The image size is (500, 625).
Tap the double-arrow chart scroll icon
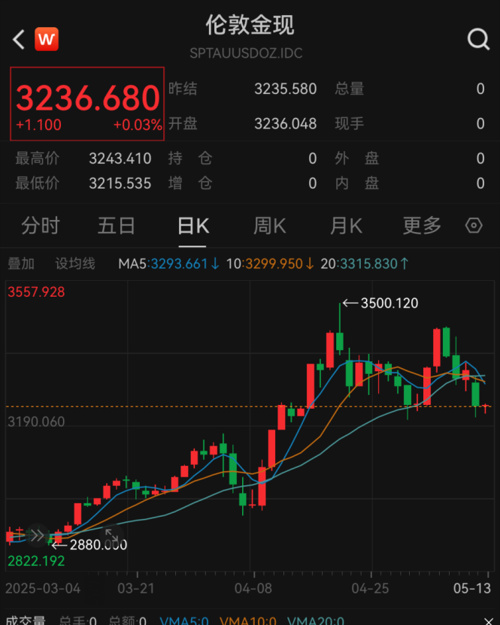(37, 535)
